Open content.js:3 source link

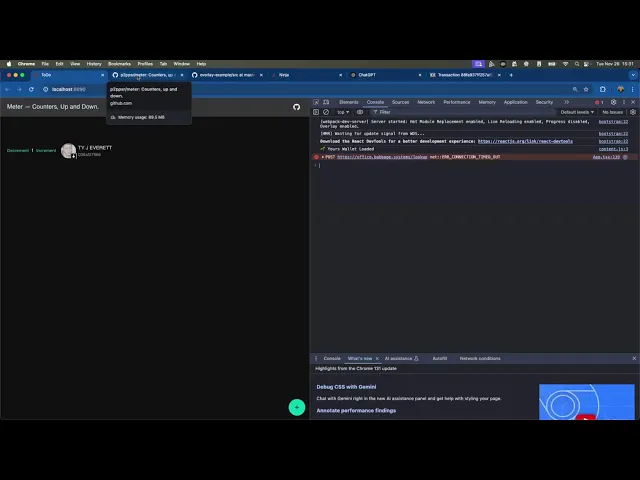(x=613, y=149)
